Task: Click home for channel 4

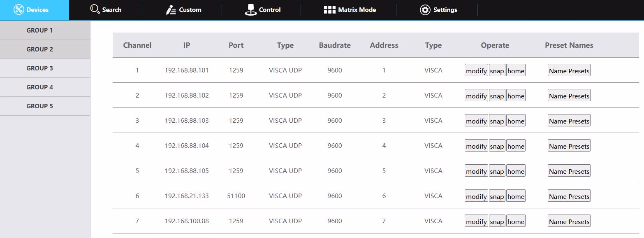Action: 516,146
